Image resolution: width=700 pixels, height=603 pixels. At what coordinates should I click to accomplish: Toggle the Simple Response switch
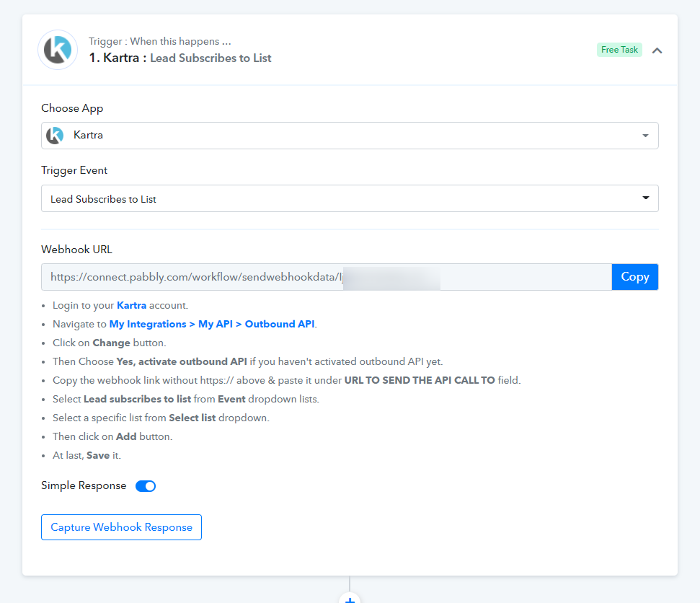146,486
